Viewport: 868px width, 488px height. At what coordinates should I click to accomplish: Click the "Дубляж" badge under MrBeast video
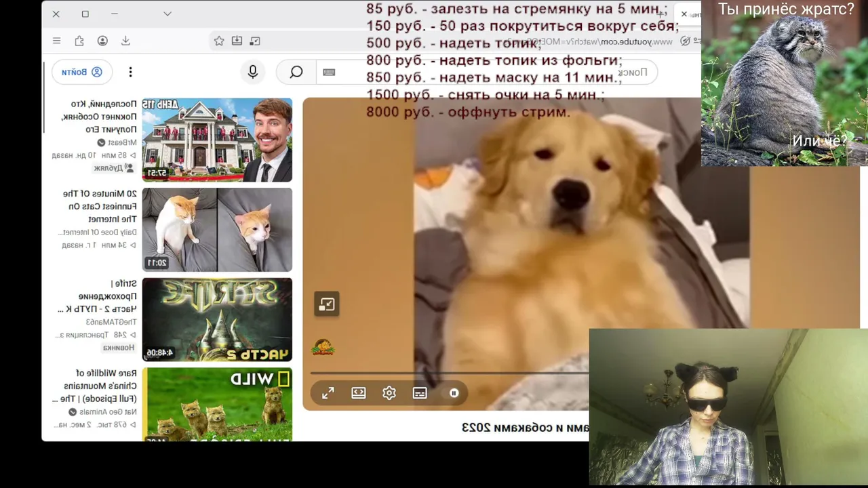(x=113, y=168)
